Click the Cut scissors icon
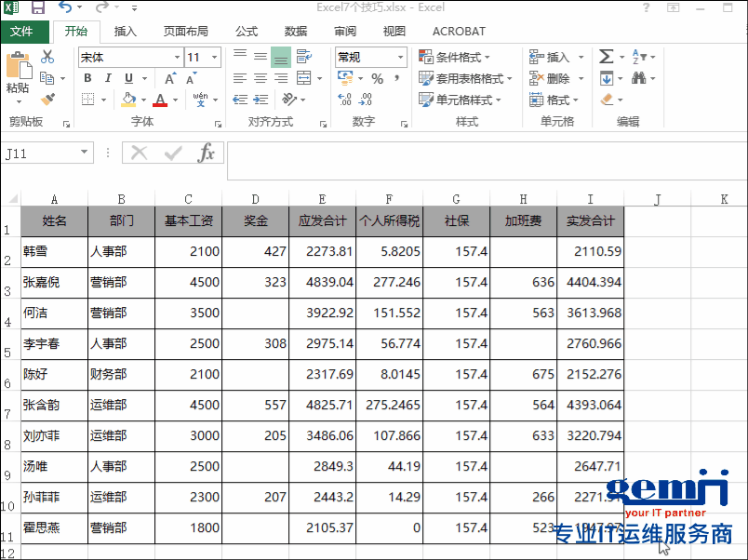Image resolution: width=748 pixels, height=560 pixels. [47, 57]
